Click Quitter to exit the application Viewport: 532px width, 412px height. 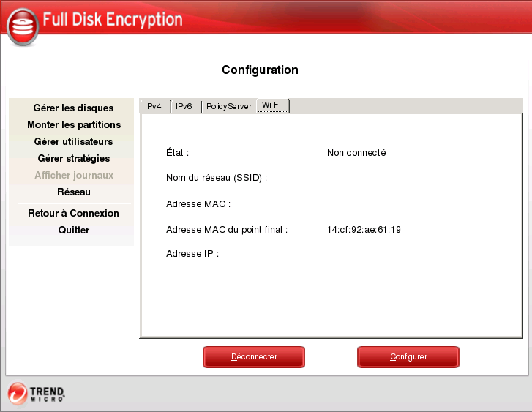[74, 231]
